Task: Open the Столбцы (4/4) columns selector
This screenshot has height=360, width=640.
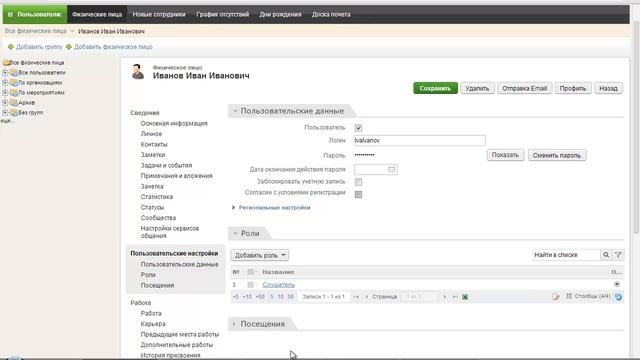Action: (588, 296)
